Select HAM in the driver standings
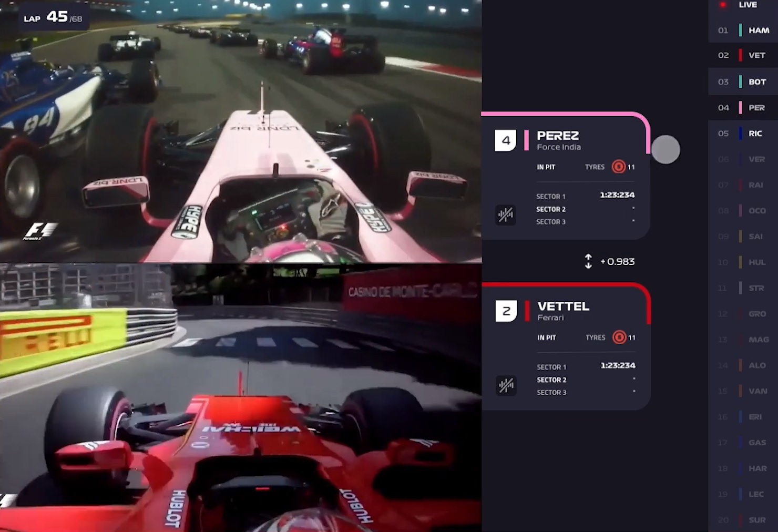The image size is (778, 532). tap(743, 30)
